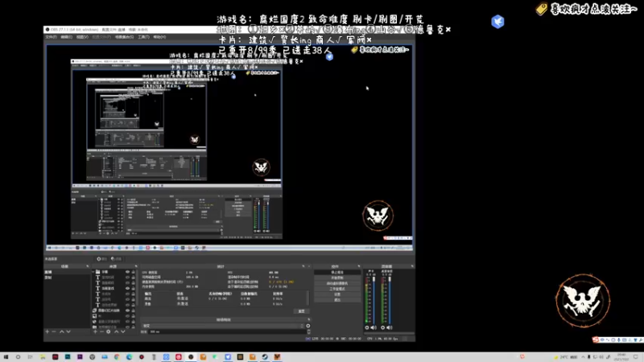This screenshot has width=644, height=362.
Task: Float the sources dock with popout icon
Action: point(136,266)
